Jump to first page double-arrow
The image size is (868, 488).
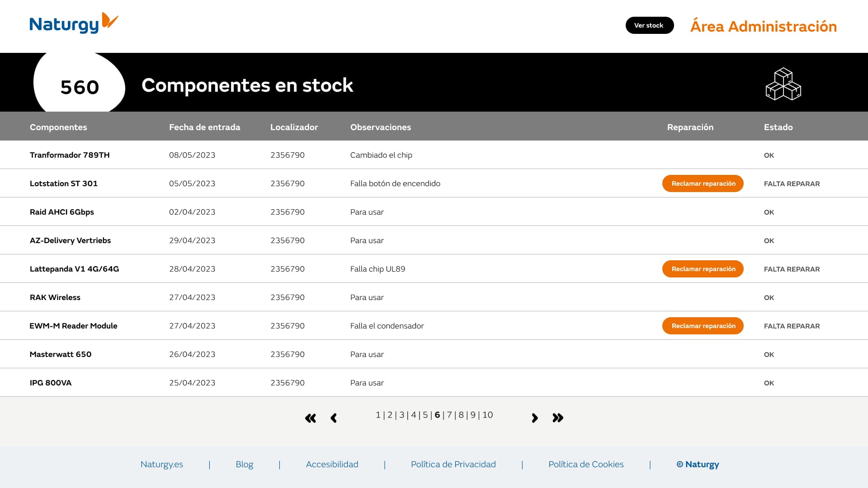(311, 418)
